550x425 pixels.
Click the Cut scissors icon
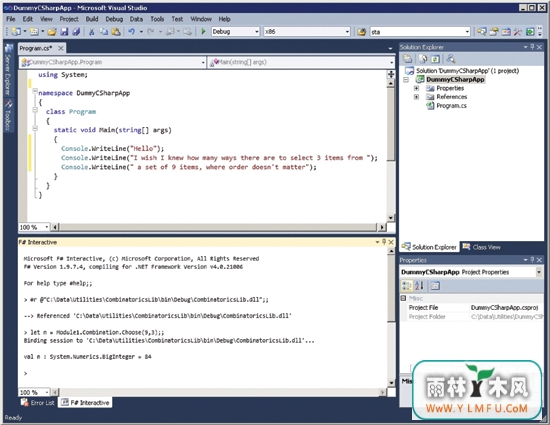tap(92, 32)
